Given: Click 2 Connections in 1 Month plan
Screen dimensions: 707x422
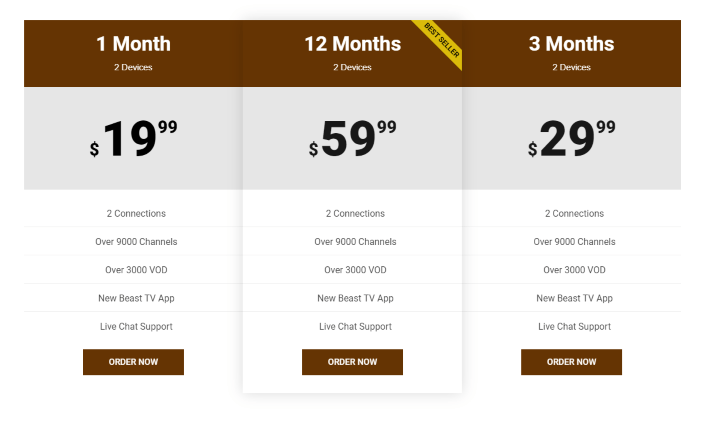Looking at the screenshot, I should click(x=136, y=213).
